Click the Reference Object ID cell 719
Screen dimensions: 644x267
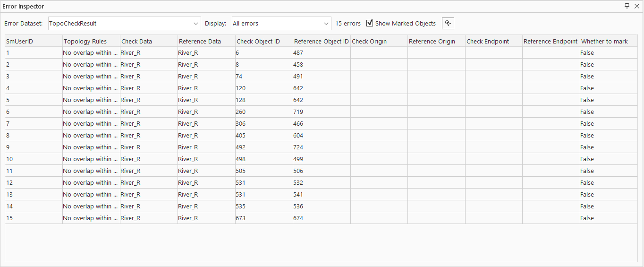pyautogui.click(x=321, y=112)
